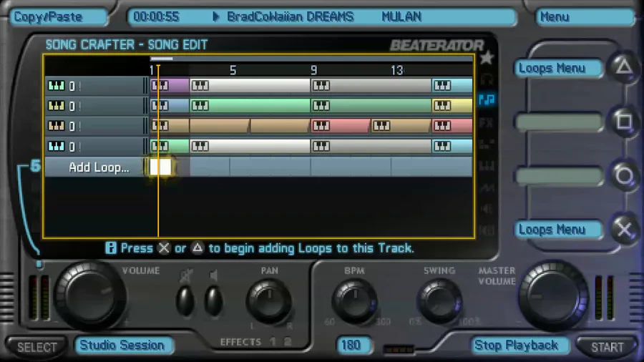Adjust the Swing knob
This screenshot has height=362, width=644.
(439, 302)
